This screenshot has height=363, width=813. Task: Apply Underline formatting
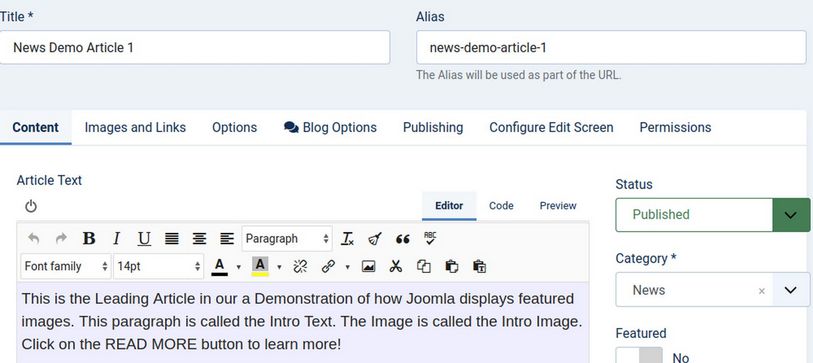coord(144,239)
